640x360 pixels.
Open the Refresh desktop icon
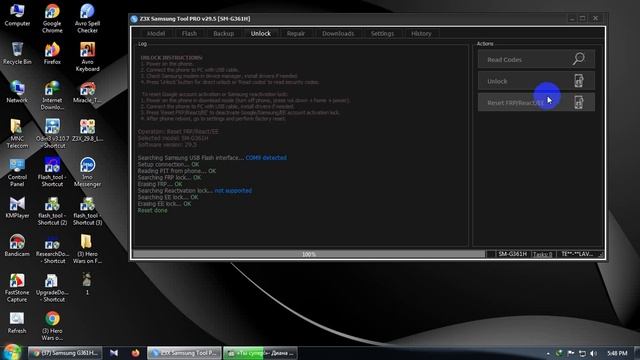(x=17, y=323)
